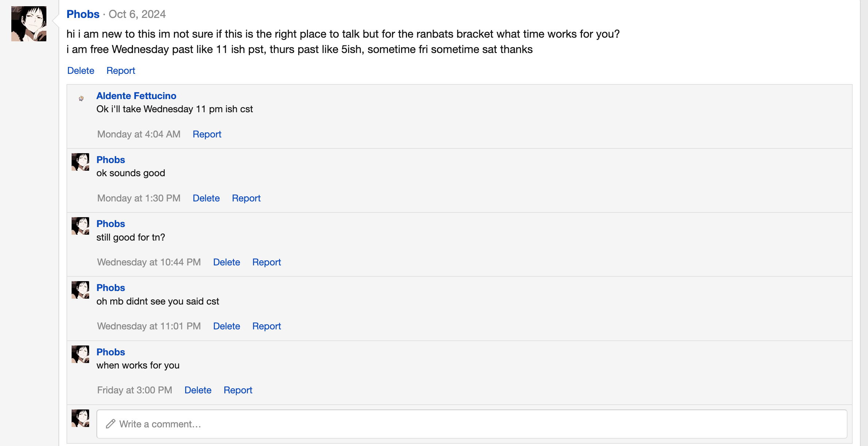Image resolution: width=868 pixels, height=446 pixels.
Task: Click Phobs avatar beside "still good for tn?"
Action: (80, 226)
